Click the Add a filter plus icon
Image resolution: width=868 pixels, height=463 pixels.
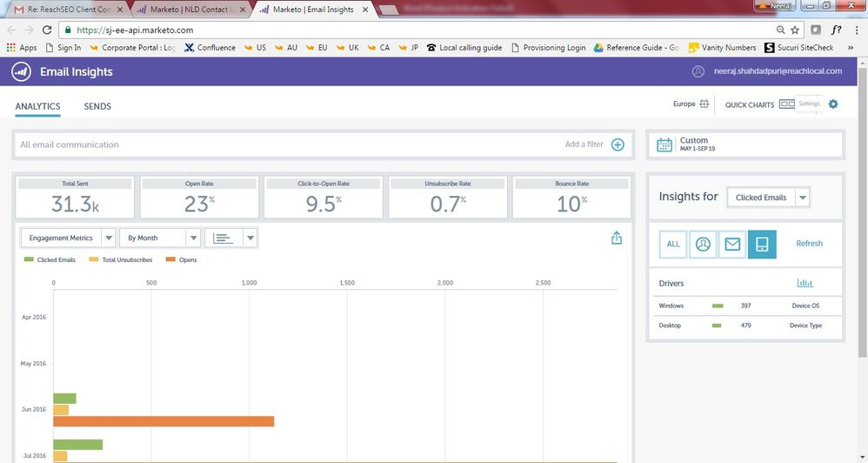pos(618,144)
